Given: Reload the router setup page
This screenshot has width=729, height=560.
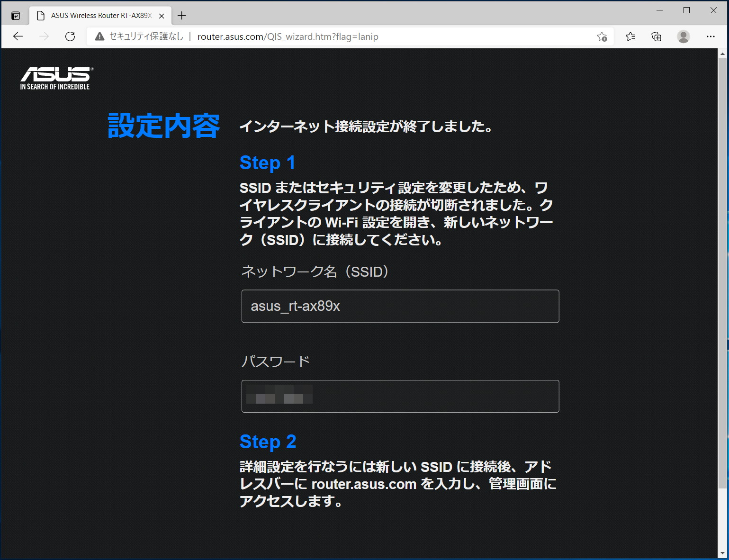Looking at the screenshot, I should (x=70, y=36).
